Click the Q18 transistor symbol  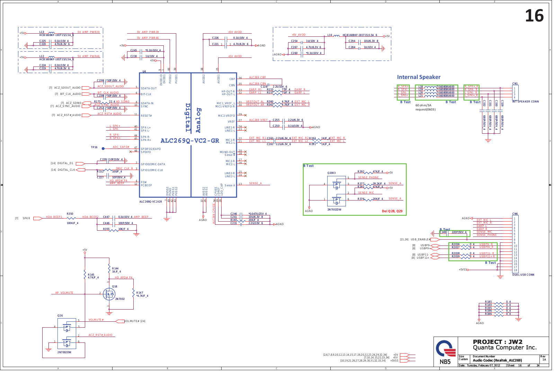tap(109, 294)
